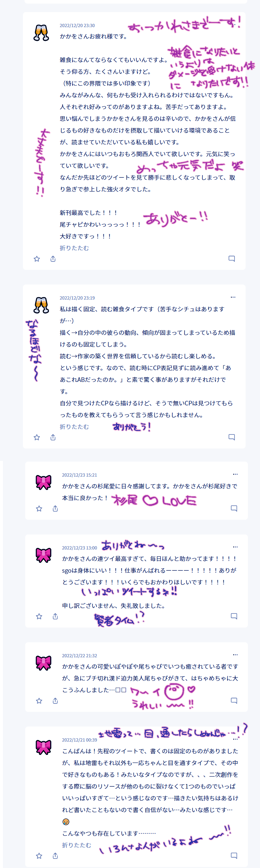Click pink ribbon avatar on 15:21 message
The width and height of the screenshot is (260, 868).
[43, 483]
